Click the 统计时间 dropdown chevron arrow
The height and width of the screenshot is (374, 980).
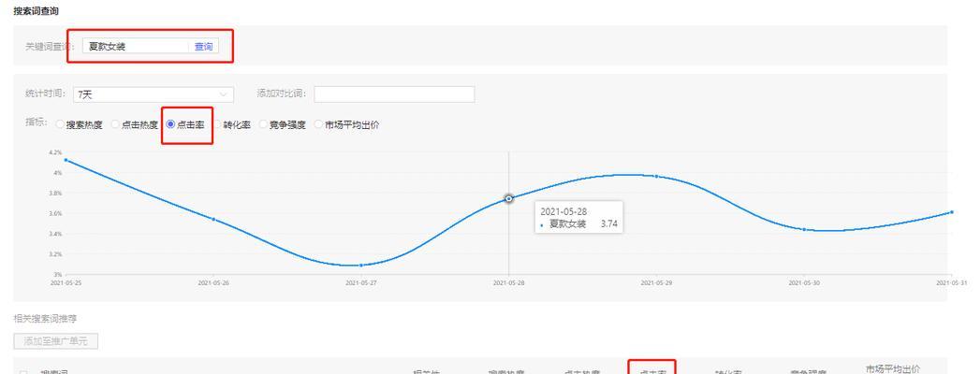[x=224, y=94]
